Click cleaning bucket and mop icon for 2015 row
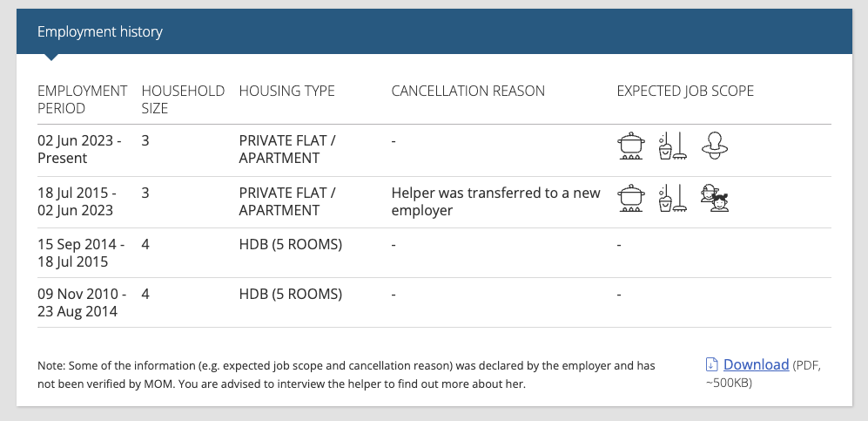 pyautogui.click(x=673, y=199)
